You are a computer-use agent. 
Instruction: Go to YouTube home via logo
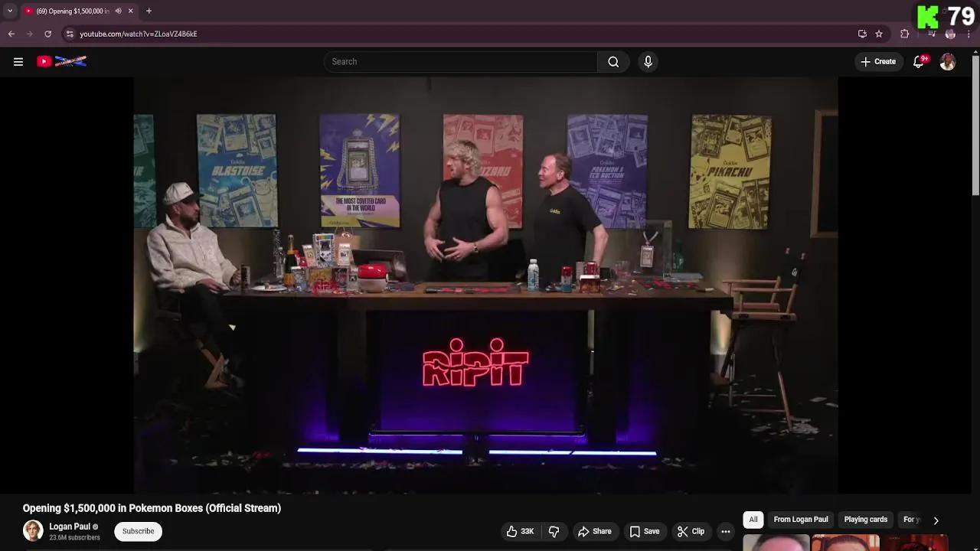[x=61, y=61]
